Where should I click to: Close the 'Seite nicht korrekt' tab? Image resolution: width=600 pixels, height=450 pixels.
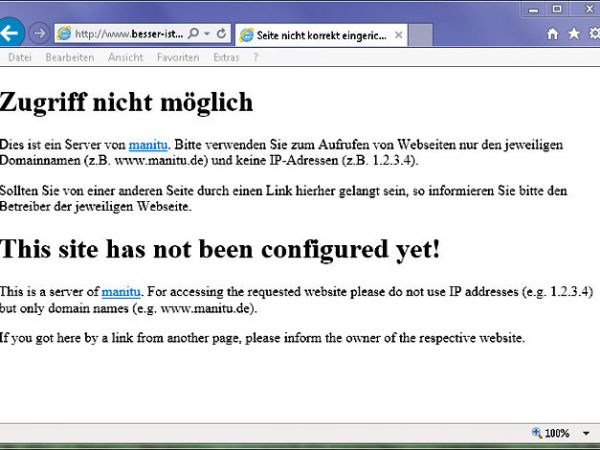[398, 35]
